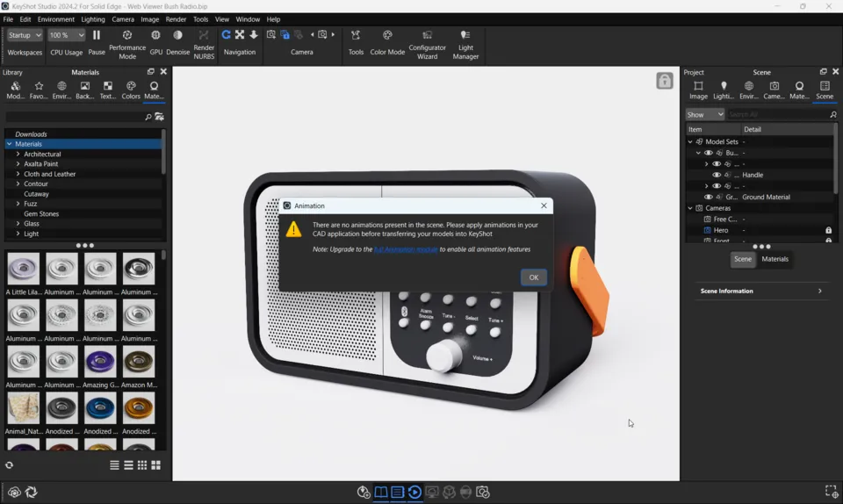
Task: Toggle the Denoise icon
Action: click(x=177, y=35)
